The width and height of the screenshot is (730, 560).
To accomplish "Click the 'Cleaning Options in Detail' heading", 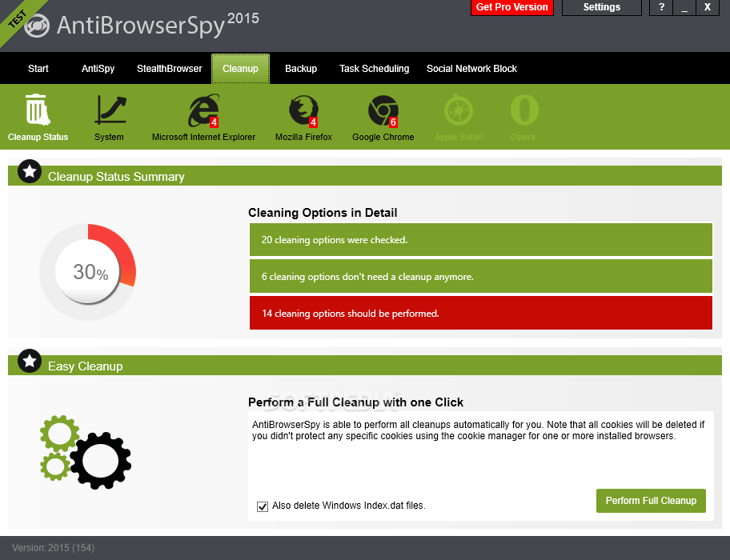I will pos(323,213).
